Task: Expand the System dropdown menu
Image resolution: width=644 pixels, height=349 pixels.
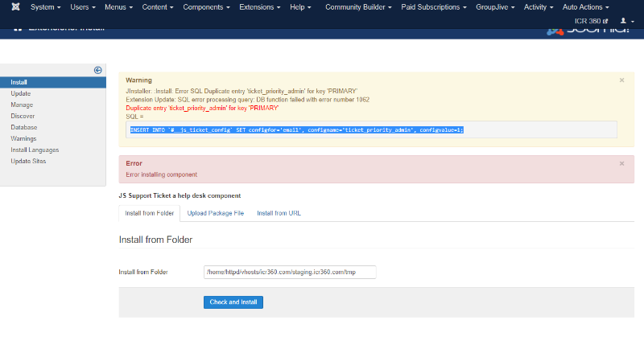Action: pos(45,7)
